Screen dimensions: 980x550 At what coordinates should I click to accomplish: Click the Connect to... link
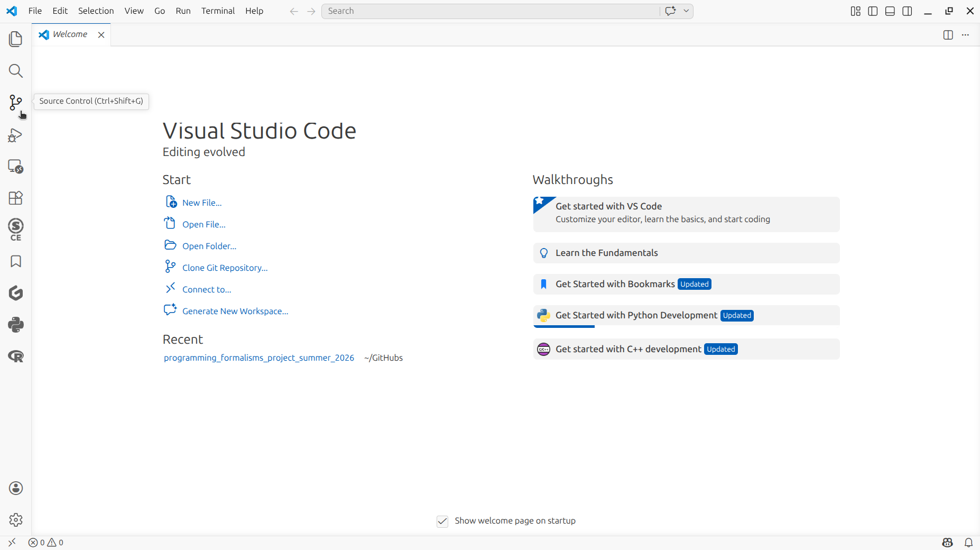[206, 289]
